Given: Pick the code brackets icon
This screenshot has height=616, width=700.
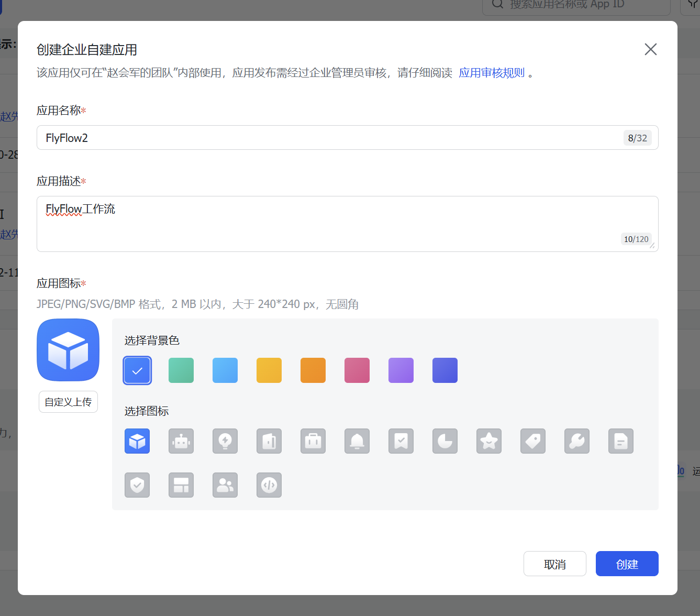Looking at the screenshot, I should (269, 485).
